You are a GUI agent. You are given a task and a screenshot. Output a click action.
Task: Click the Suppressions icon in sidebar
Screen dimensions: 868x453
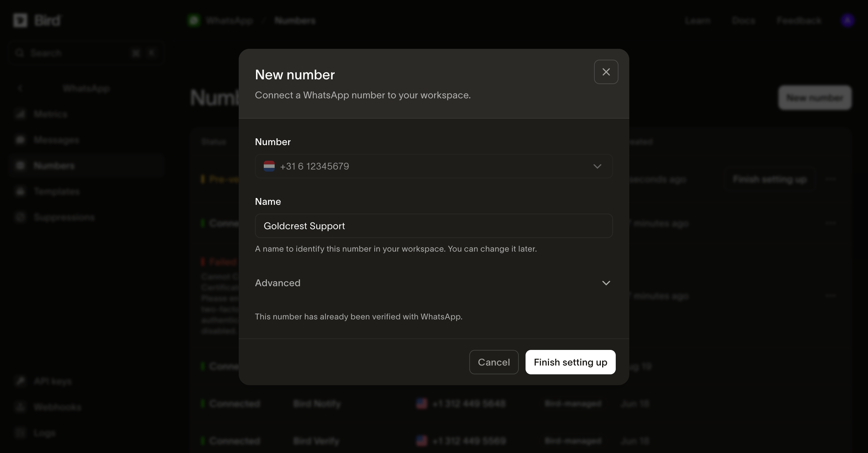click(20, 217)
